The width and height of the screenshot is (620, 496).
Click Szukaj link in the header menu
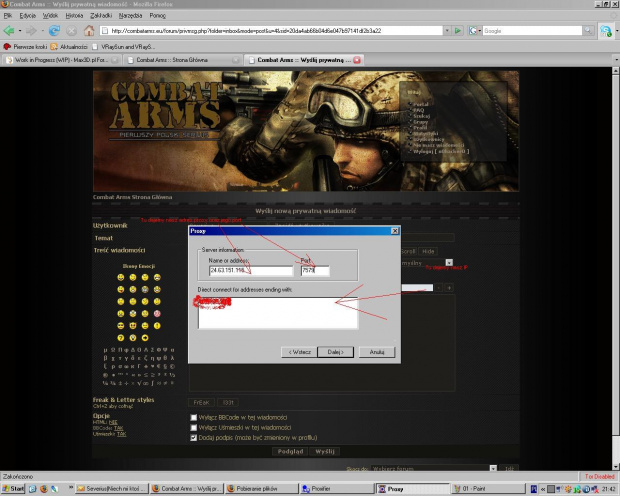coord(421,116)
